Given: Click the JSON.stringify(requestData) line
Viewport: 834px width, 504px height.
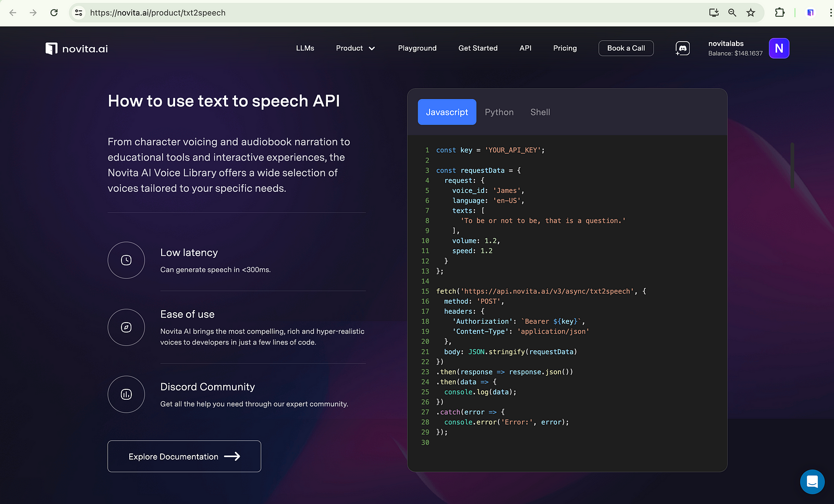Looking at the screenshot, I should pos(510,352).
